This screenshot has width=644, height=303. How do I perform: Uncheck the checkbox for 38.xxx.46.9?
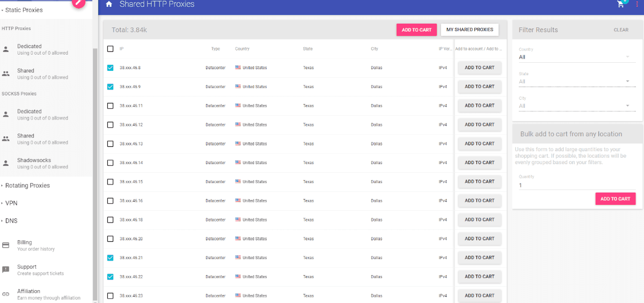click(x=110, y=86)
